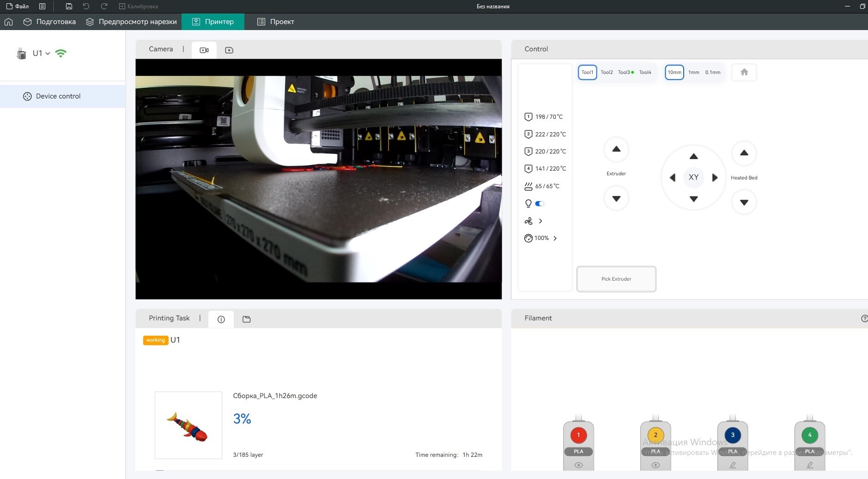The height and width of the screenshot is (479, 868).
Task: Click the red filament 1 color swatch
Action: click(x=578, y=435)
